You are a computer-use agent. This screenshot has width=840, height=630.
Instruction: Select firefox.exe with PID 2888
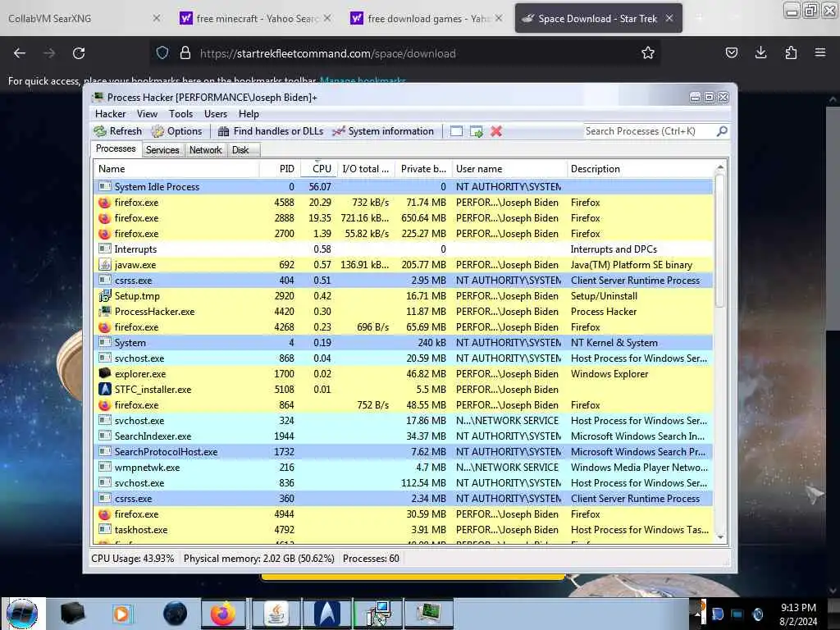click(x=404, y=218)
